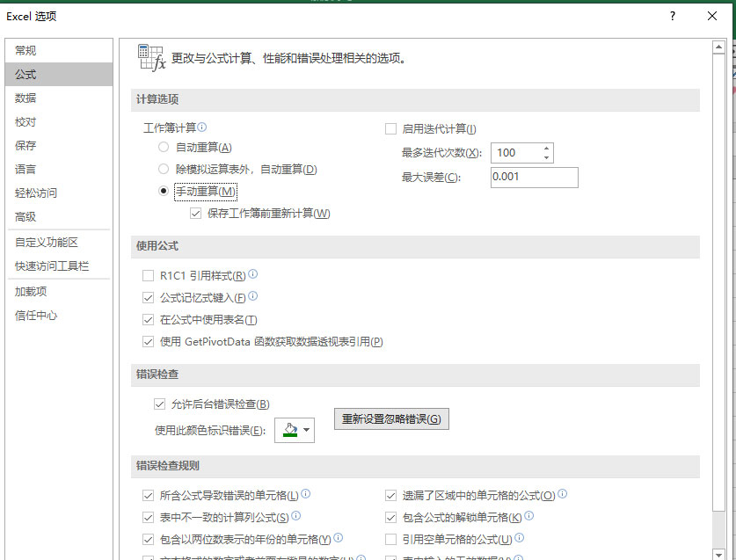Open the 加载项 category

tap(59, 291)
